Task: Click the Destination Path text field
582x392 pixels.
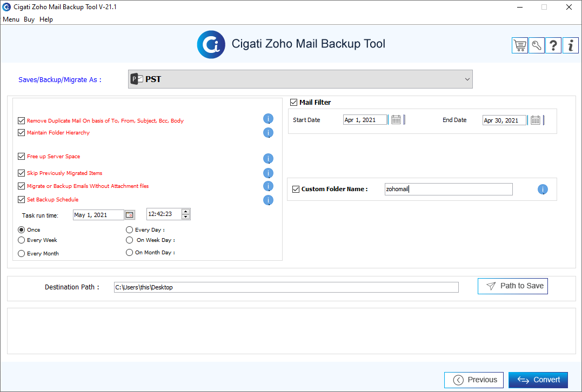Action: click(286, 287)
